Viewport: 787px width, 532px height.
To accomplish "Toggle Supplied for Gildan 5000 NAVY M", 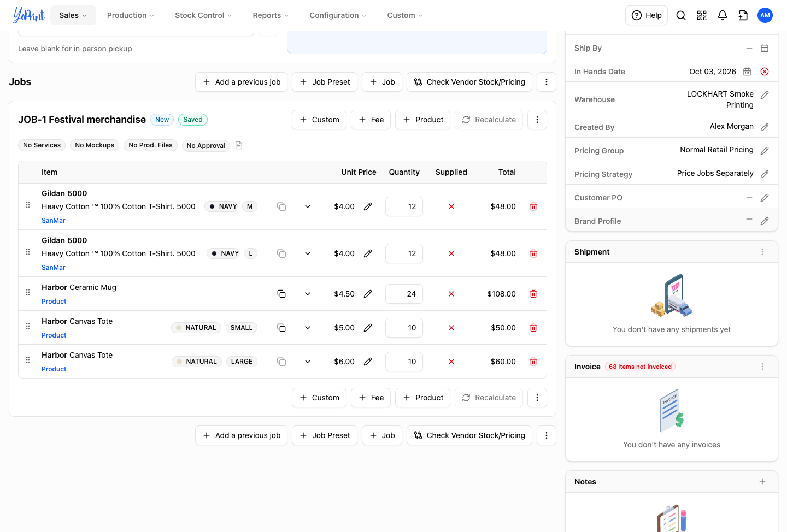I will (451, 206).
